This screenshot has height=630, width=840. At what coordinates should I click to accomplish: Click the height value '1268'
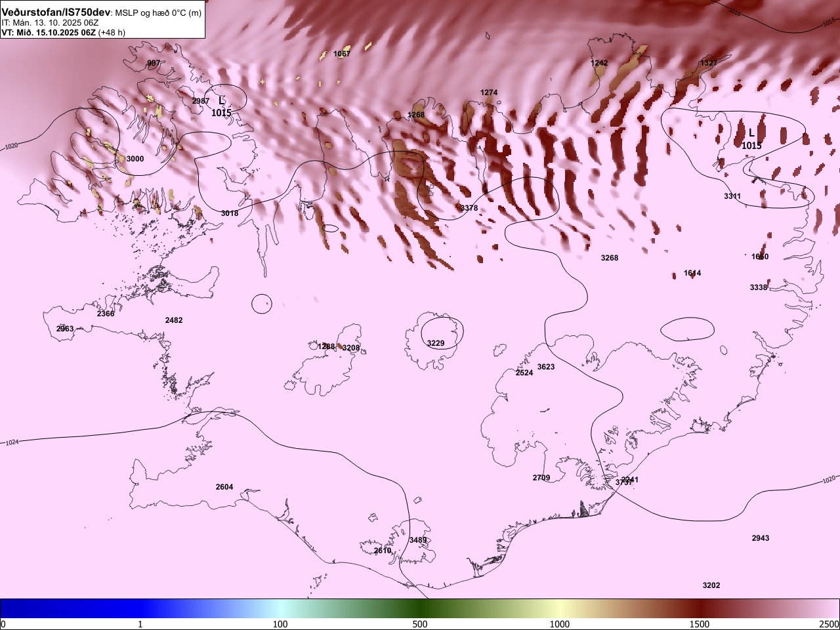click(x=416, y=115)
